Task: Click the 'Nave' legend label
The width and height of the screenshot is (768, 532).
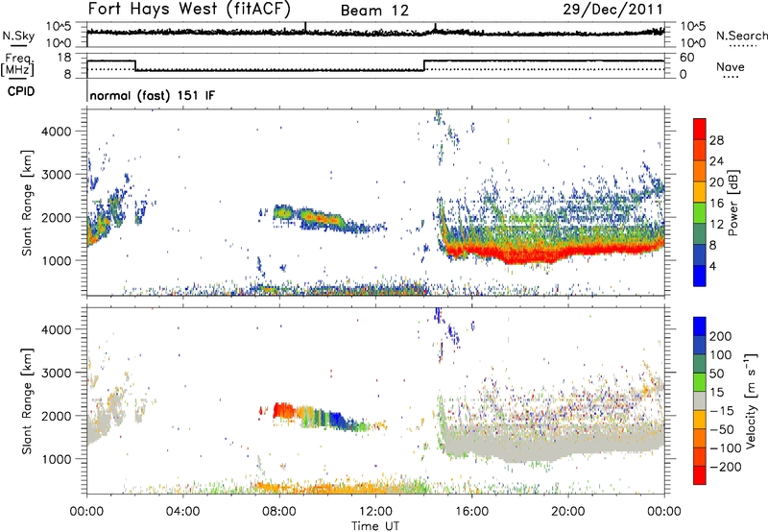Action: [731, 66]
